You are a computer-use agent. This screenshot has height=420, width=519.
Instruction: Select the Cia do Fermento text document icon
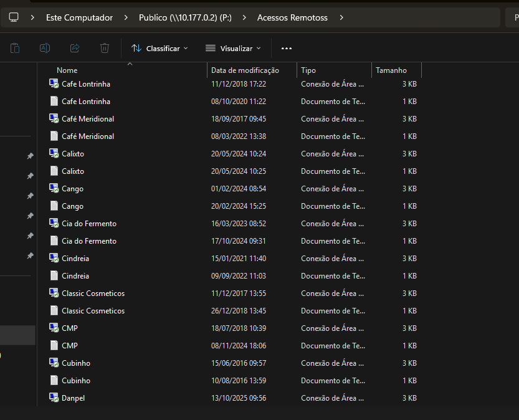(54, 241)
